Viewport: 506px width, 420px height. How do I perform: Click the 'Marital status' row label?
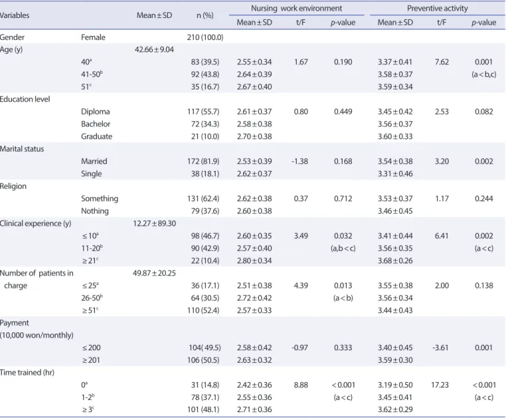[22, 149]
